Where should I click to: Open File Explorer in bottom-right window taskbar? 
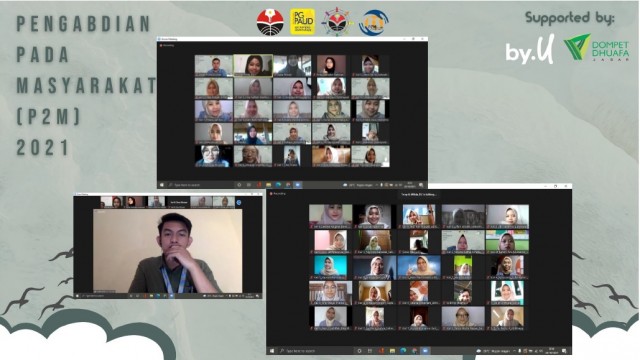click(392, 351)
